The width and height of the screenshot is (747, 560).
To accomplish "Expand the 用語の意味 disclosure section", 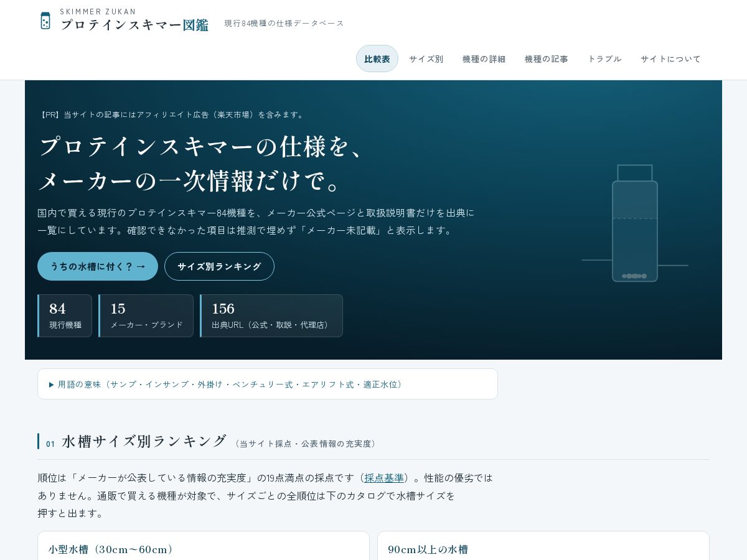I will (268, 384).
